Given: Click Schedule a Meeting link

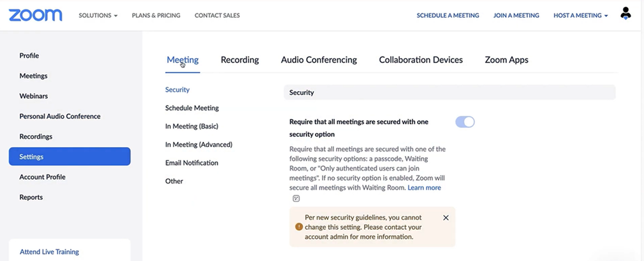Looking at the screenshot, I should (448, 15).
